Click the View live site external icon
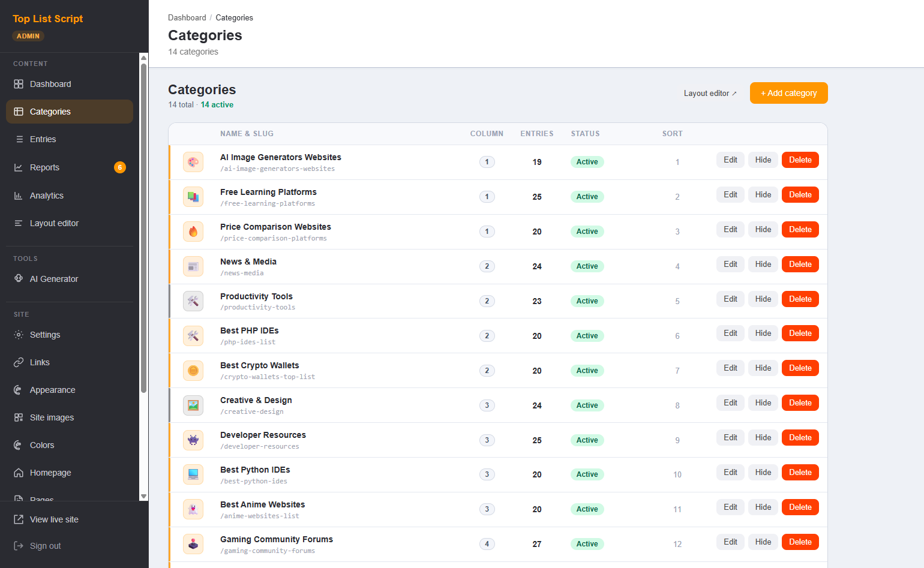This screenshot has width=924, height=568. point(19,519)
